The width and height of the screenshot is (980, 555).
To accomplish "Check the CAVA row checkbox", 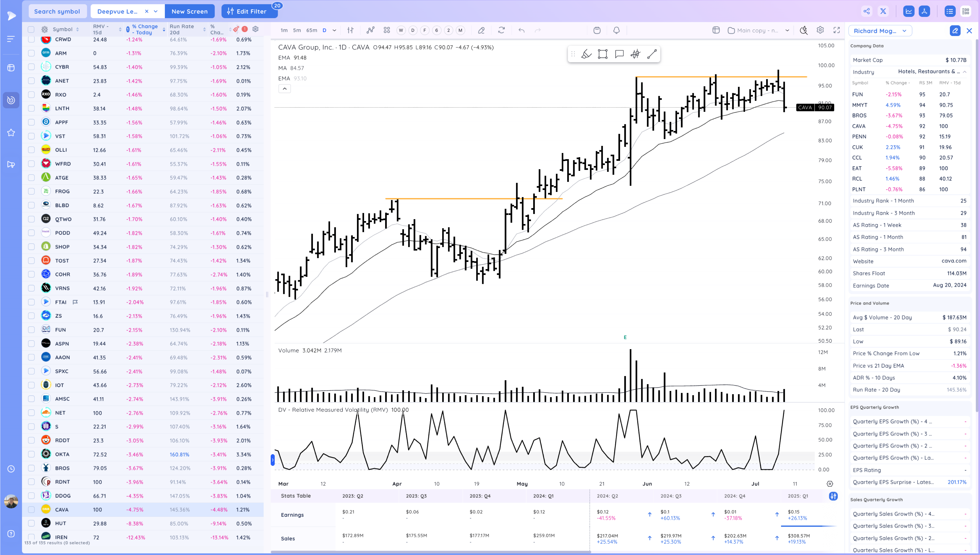I will [x=31, y=510].
